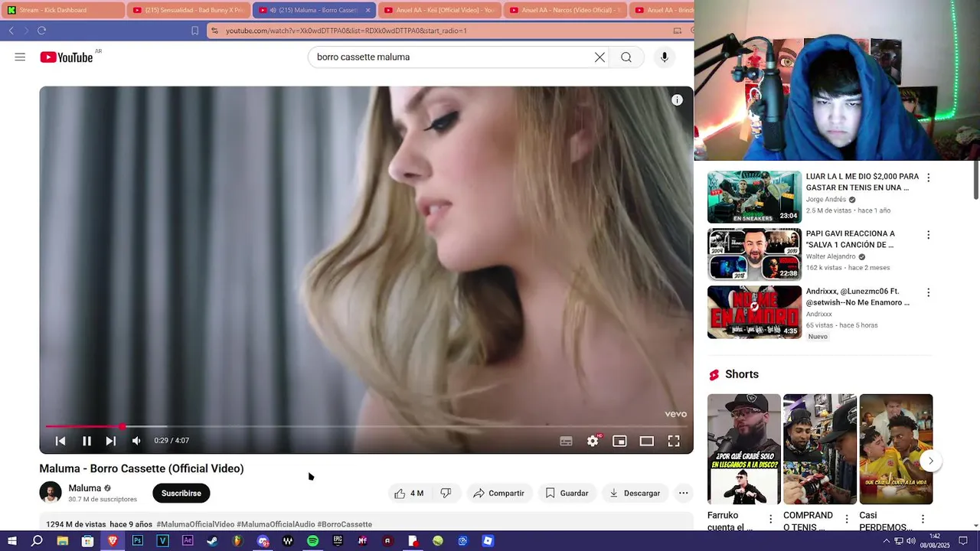The height and width of the screenshot is (551, 980).
Task: Like the video (4 M)
Action: point(408,494)
